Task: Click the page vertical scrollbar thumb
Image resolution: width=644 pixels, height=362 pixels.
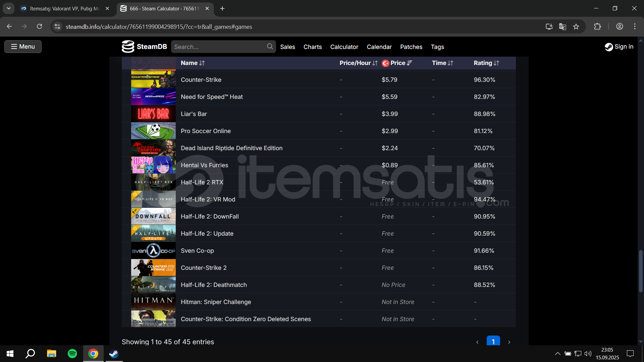Action: (x=641, y=271)
